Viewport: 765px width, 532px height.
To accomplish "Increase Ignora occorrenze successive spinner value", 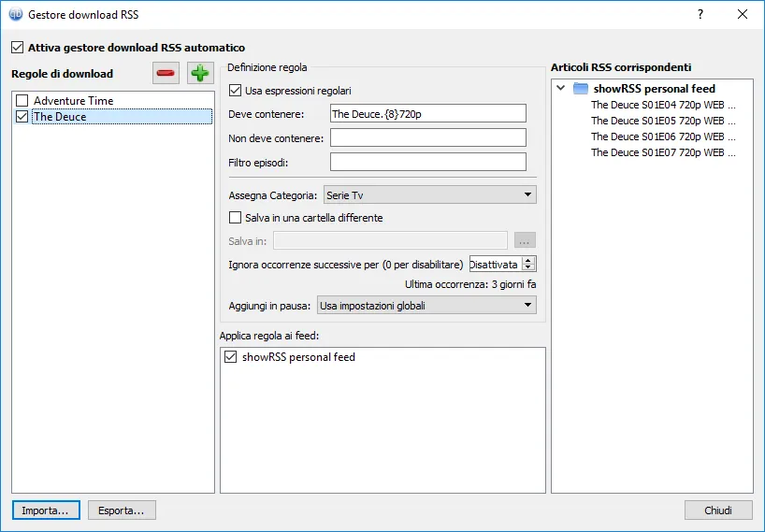I will 528,261.
